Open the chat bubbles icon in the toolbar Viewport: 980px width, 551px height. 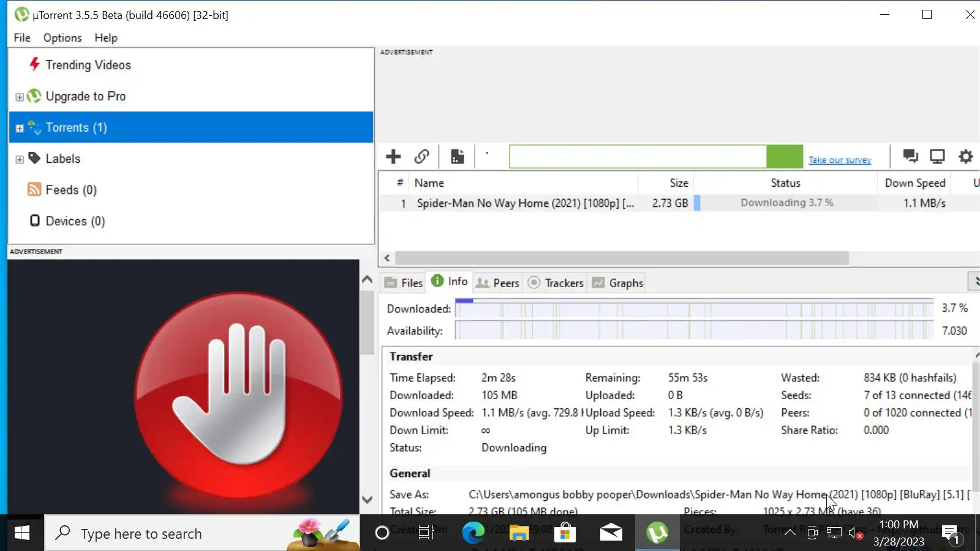[x=910, y=157]
